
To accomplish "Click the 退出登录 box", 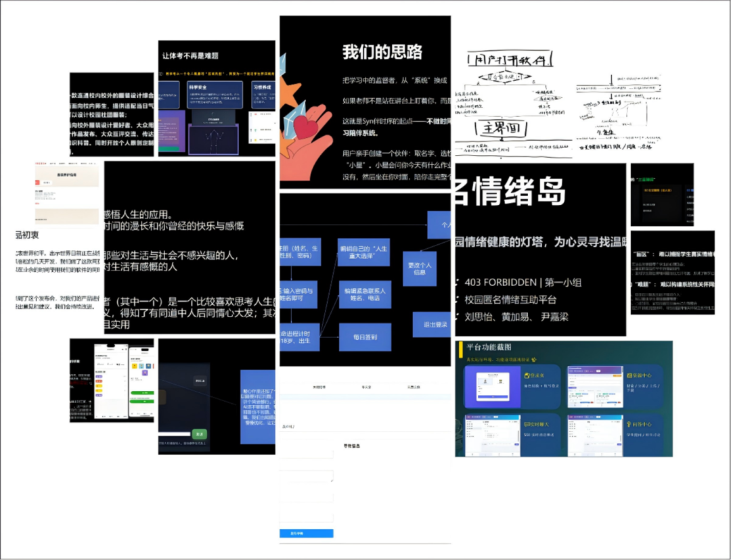I will point(432,325).
